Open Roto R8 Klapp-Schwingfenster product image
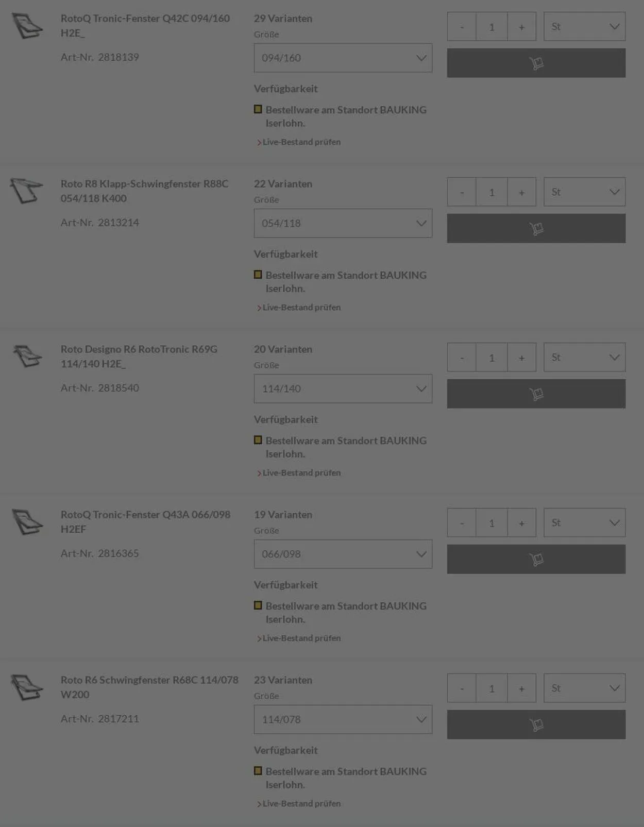 (x=26, y=191)
